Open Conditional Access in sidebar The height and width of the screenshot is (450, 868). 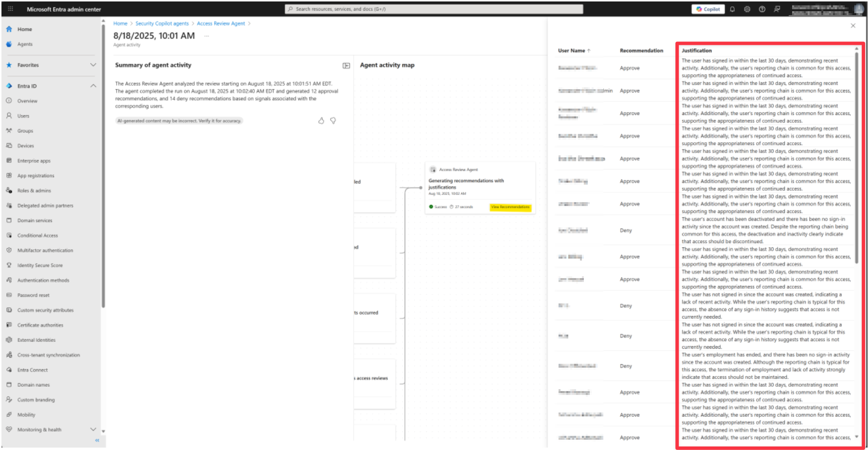click(37, 235)
